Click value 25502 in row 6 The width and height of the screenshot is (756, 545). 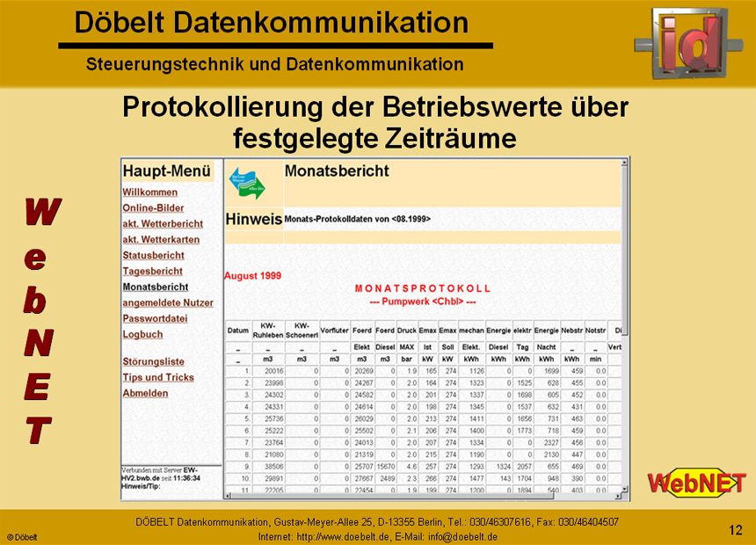click(x=364, y=431)
